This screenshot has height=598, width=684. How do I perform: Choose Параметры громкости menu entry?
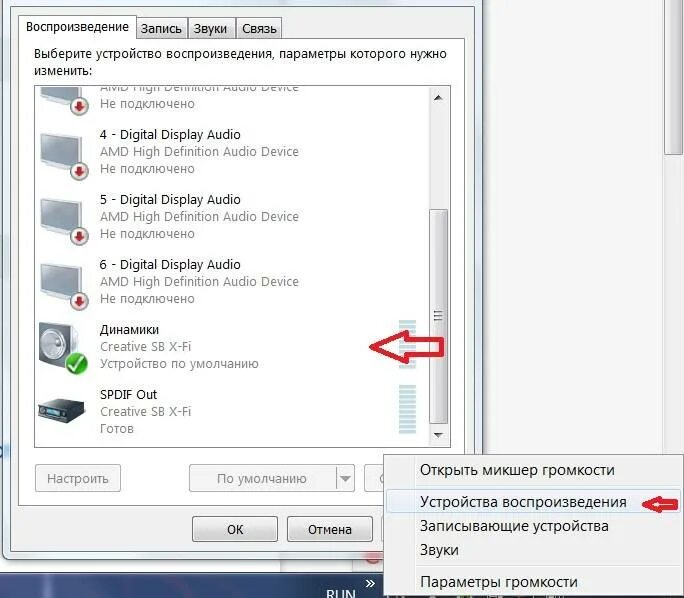click(x=534, y=582)
